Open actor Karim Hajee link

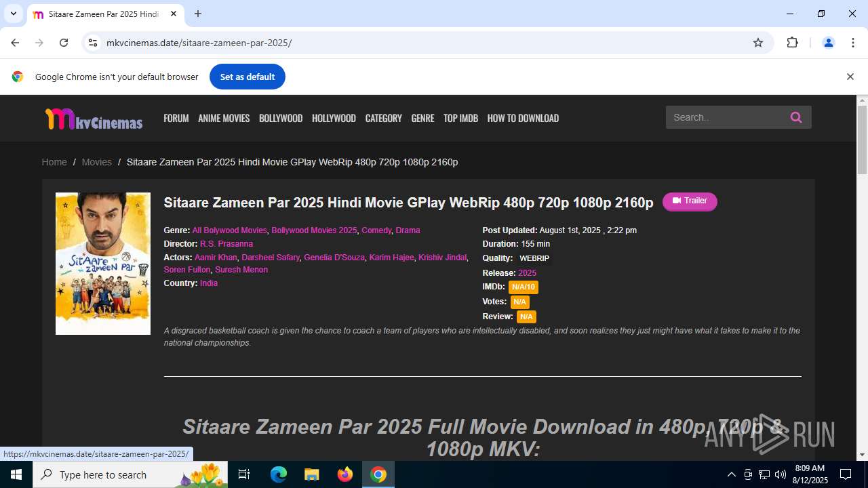[391, 258]
